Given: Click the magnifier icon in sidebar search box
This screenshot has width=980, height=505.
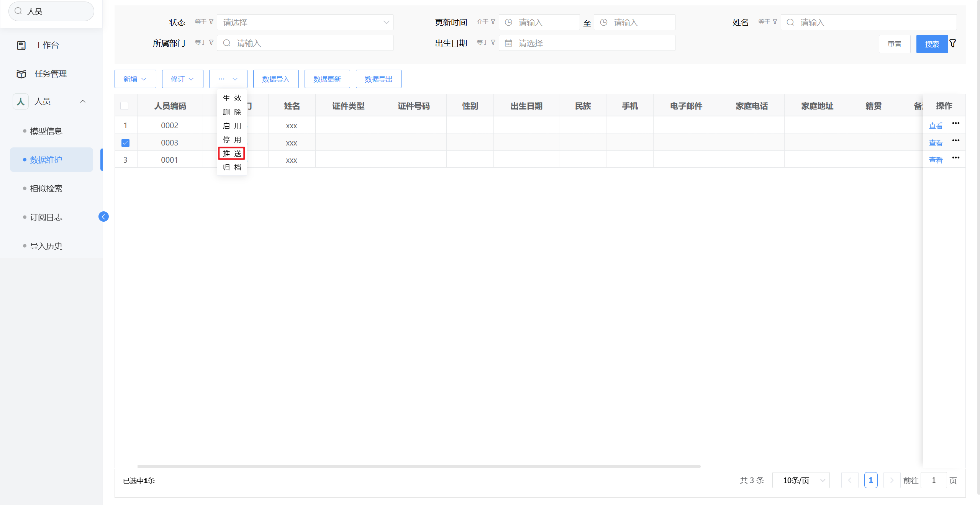Looking at the screenshot, I should click(18, 11).
